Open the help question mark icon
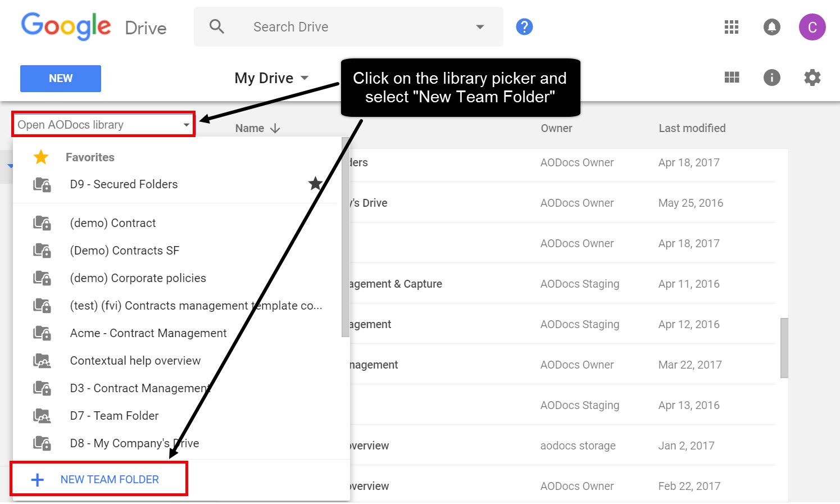This screenshot has height=504, width=840. point(524,26)
